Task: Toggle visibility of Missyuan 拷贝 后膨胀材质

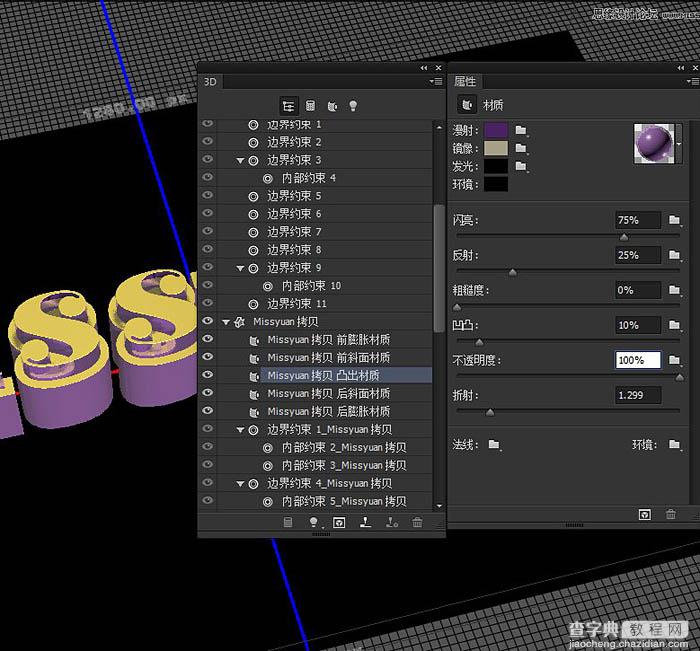Action: pyautogui.click(x=208, y=410)
